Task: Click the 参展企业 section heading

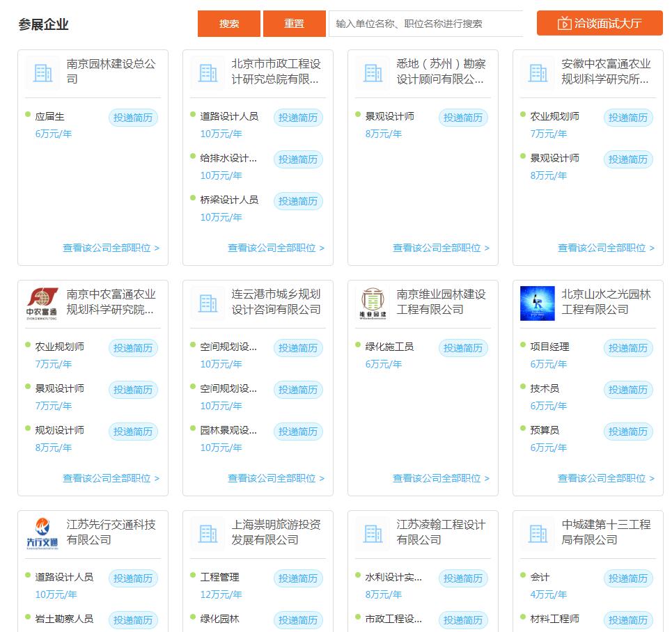Action: 43,24
